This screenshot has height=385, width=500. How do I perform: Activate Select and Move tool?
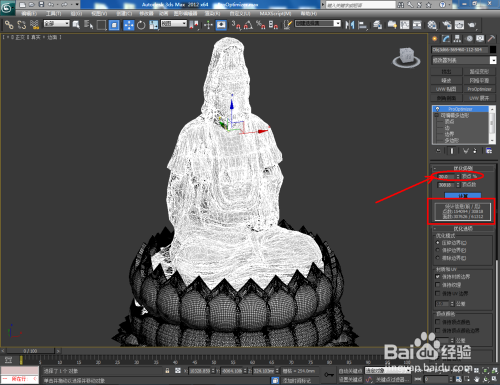[129, 25]
